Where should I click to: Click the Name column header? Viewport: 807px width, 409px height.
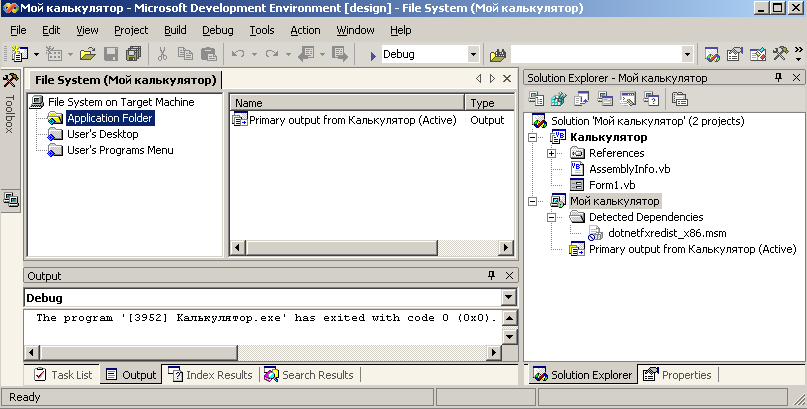coord(347,103)
